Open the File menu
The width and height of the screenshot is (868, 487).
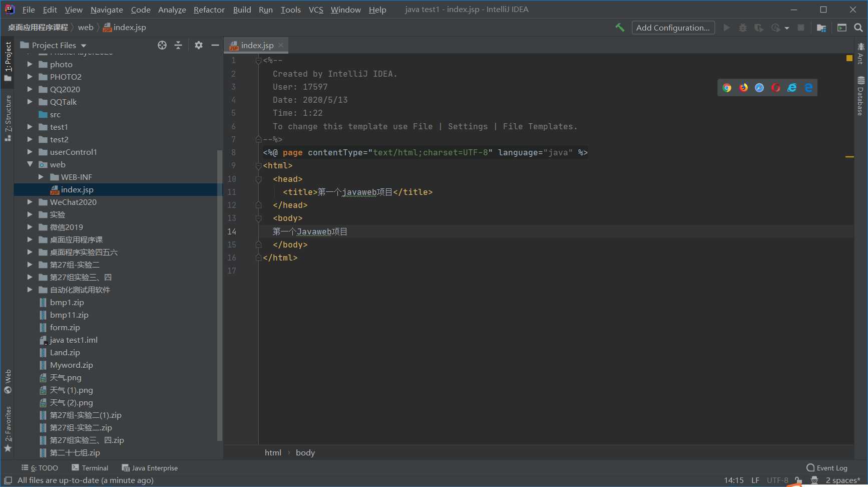(x=29, y=10)
